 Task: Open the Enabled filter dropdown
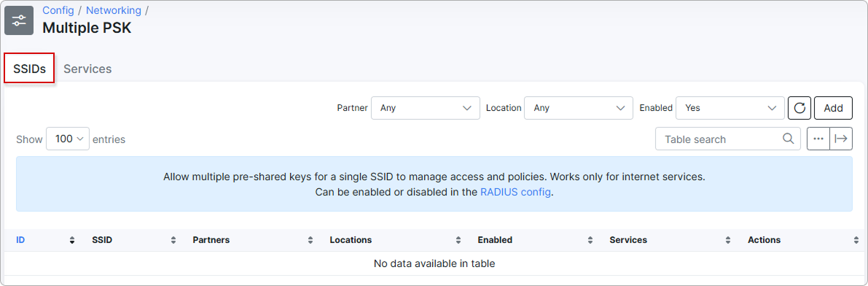730,108
